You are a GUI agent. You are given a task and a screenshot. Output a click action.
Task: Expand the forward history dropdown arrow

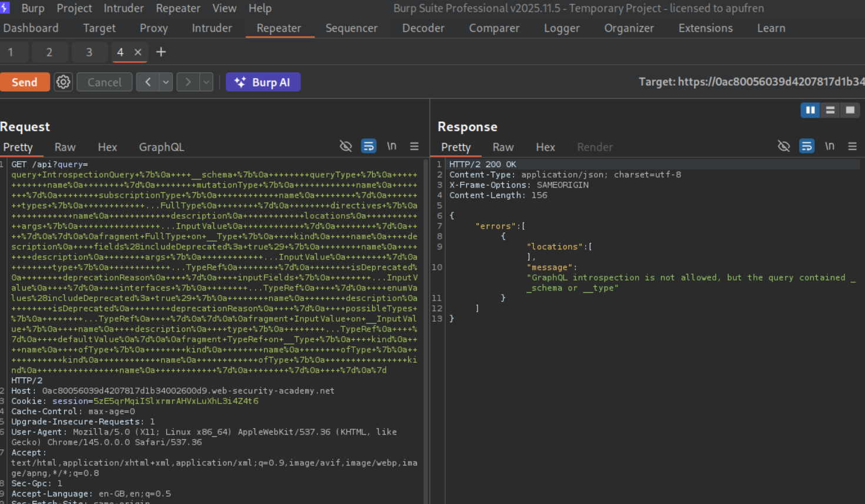pyautogui.click(x=206, y=82)
